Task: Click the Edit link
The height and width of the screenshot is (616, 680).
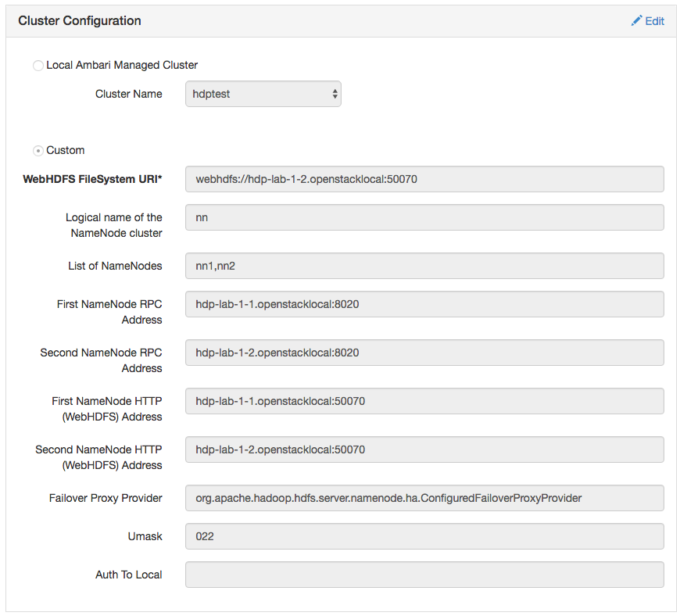Action: 654,21
